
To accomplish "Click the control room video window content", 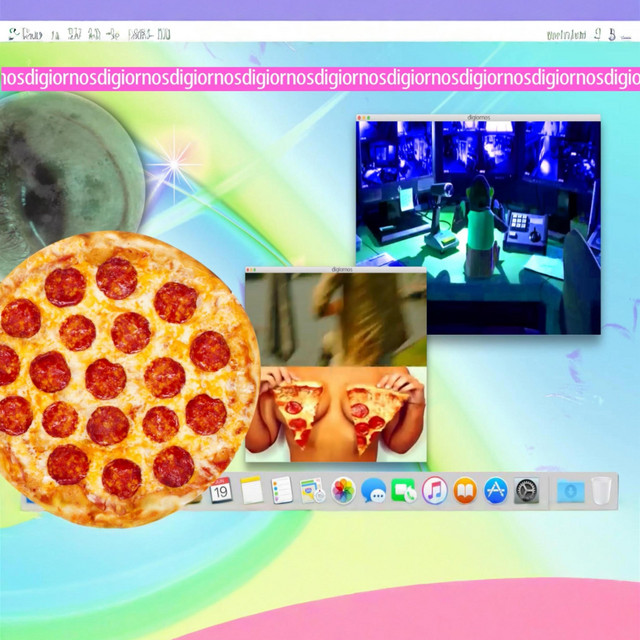I will coord(478,227).
